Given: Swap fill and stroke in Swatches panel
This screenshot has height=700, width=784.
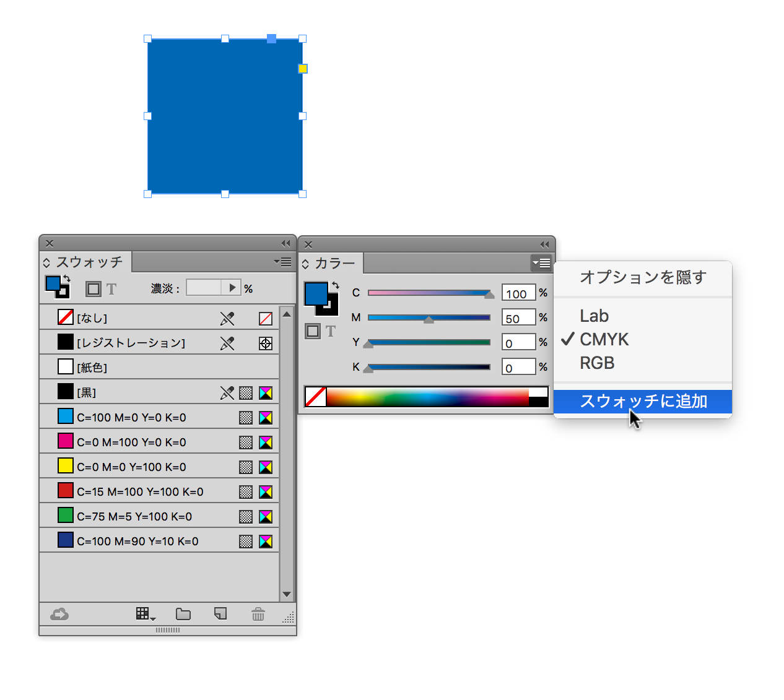Looking at the screenshot, I should pos(66,279).
